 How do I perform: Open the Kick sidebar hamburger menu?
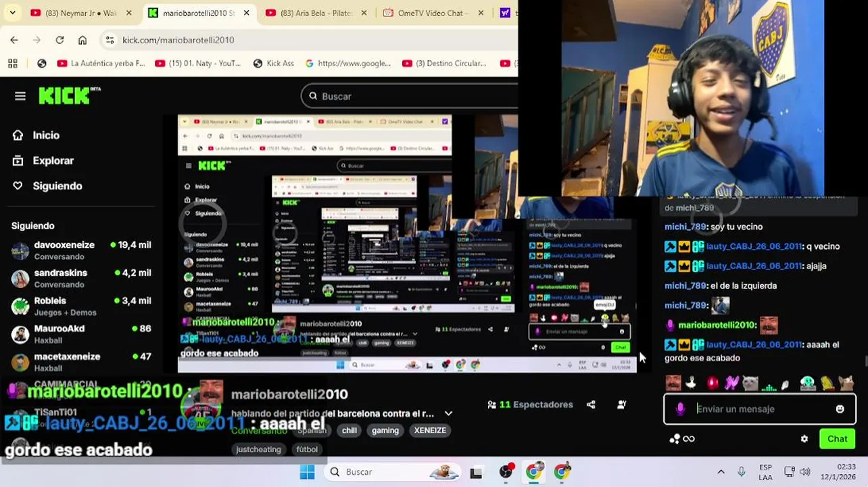coord(20,96)
